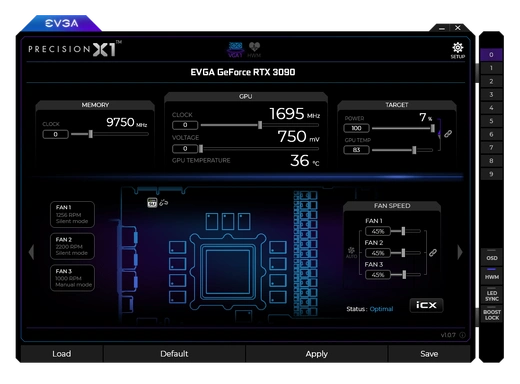Click the Default button
The width and height of the screenshot is (520, 384).
[174, 354]
